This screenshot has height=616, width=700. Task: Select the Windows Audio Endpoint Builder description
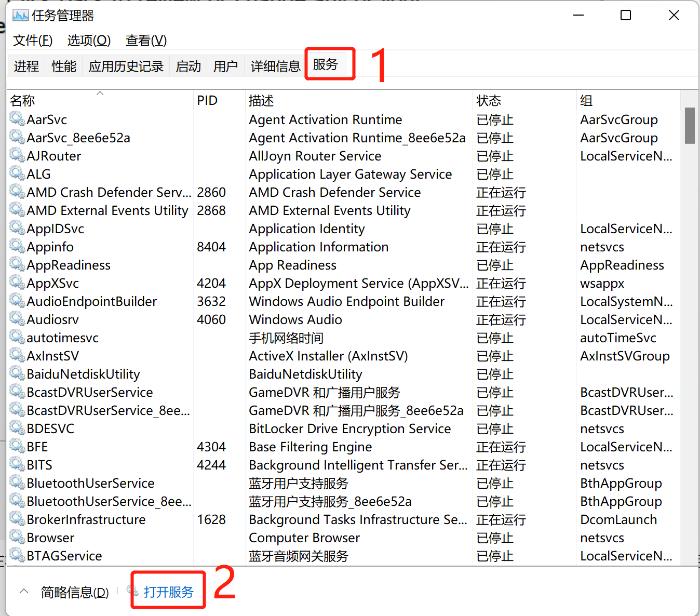pos(346,301)
